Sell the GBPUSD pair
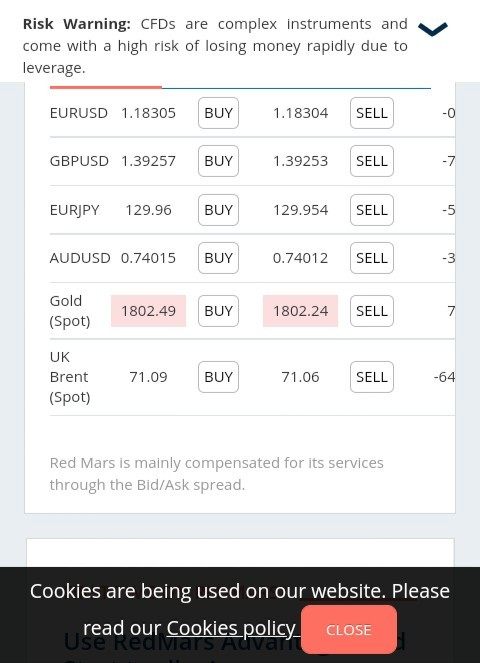This screenshot has width=480, height=663. pos(372,161)
